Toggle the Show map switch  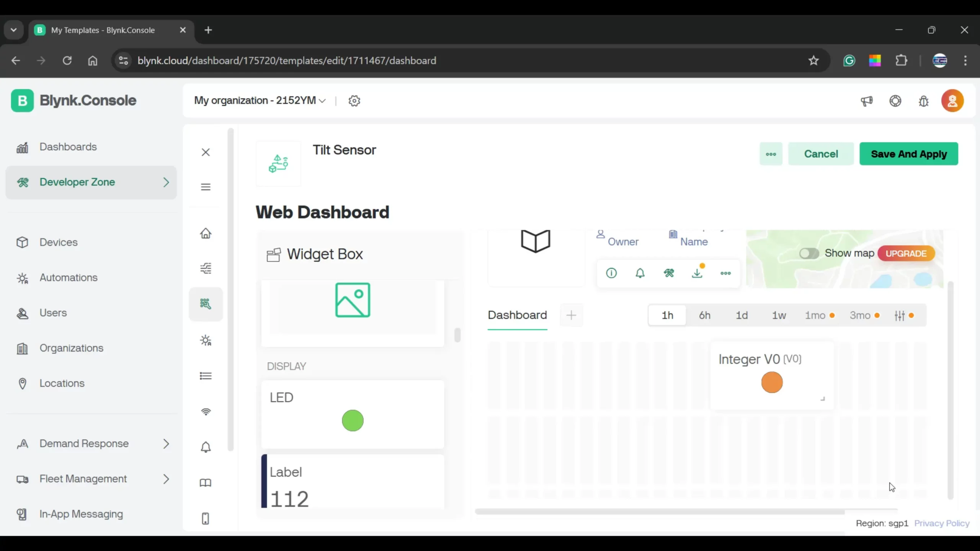coord(809,253)
